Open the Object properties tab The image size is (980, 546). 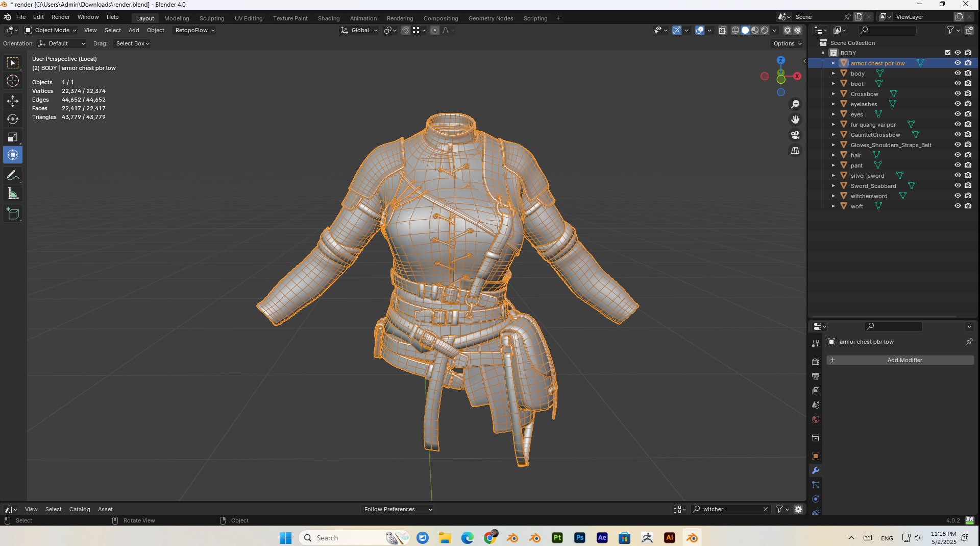[x=816, y=456]
